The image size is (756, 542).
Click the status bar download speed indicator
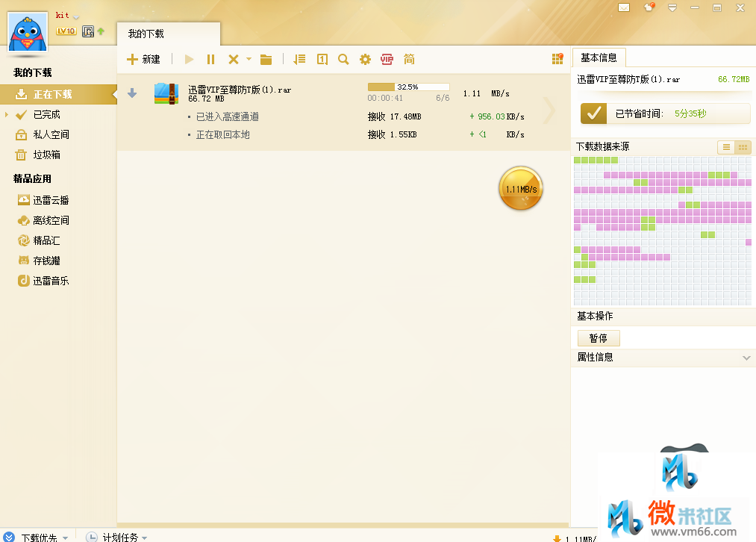[x=575, y=538]
